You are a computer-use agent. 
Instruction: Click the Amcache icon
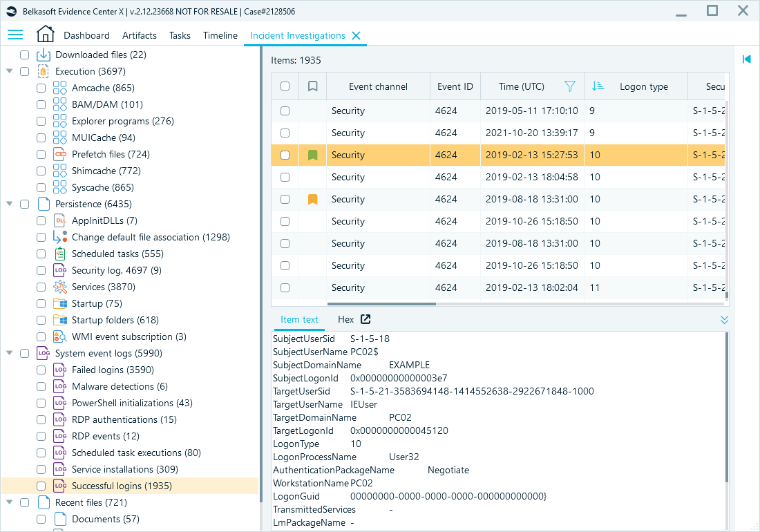point(60,88)
